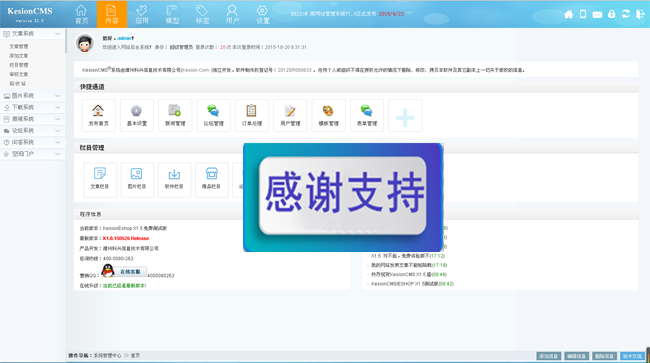This screenshot has width=650, height=363.
Task: Expand the 空间门户 sidebar section
Action: point(32,154)
